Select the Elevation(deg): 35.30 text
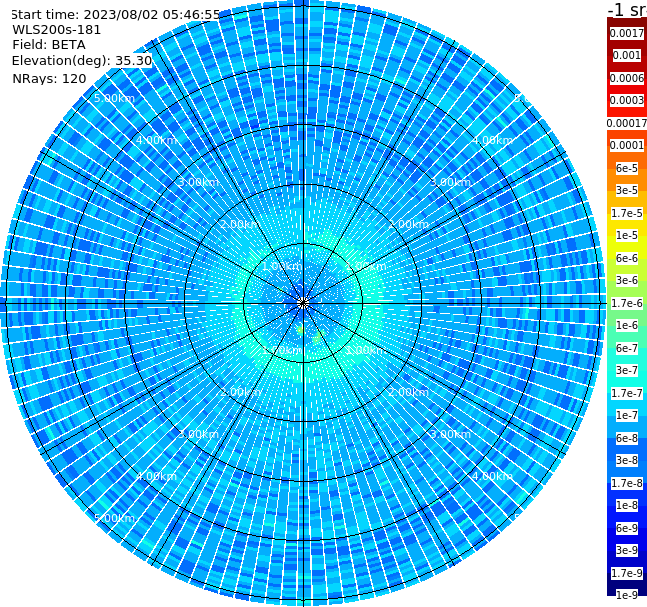 coord(82,61)
